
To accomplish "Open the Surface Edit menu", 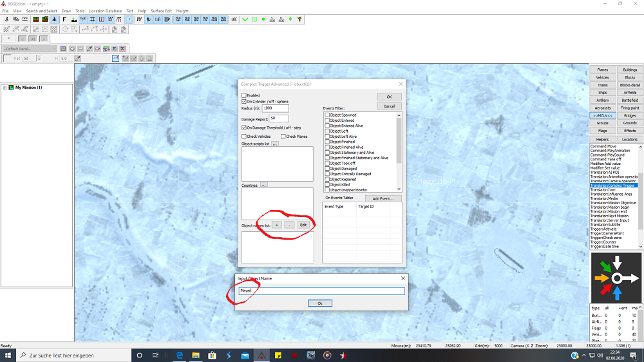I will point(160,11).
